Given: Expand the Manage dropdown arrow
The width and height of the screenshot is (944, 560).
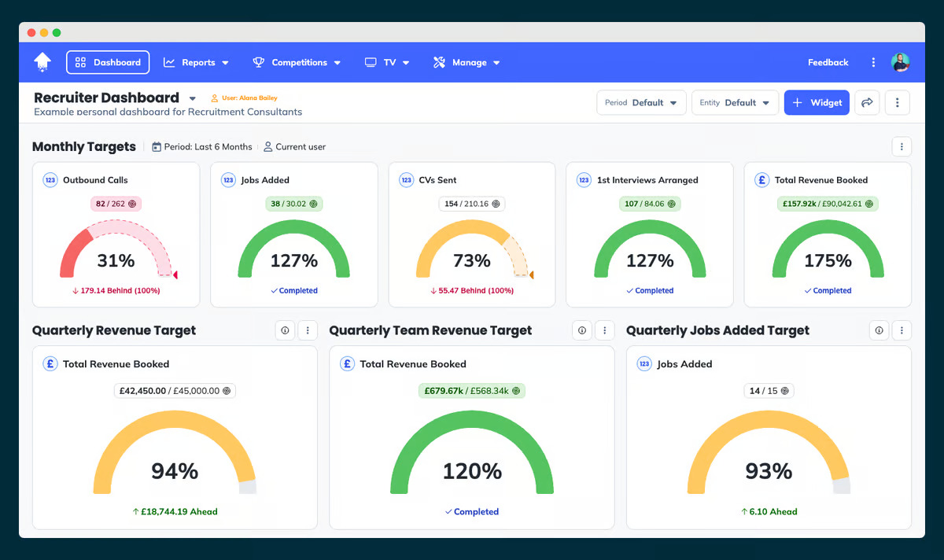Looking at the screenshot, I should click(496, 63).
